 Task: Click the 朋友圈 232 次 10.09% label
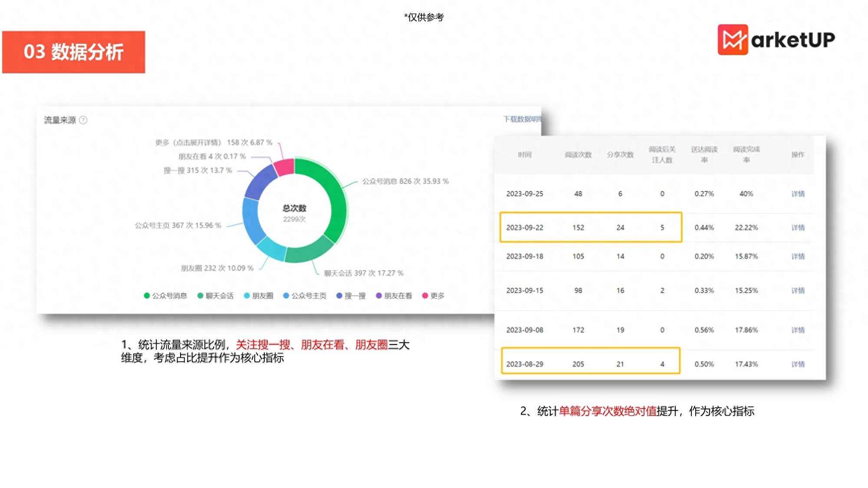point(217,268)
